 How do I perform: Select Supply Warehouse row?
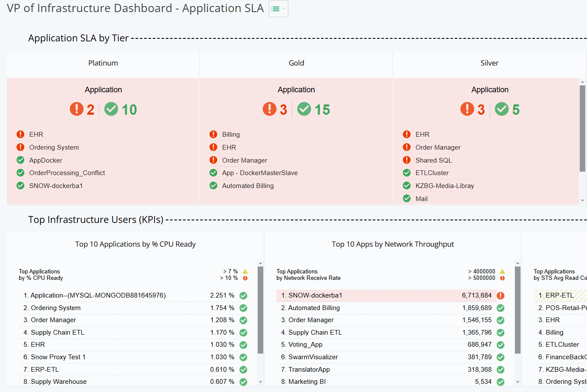click(133, 382)
